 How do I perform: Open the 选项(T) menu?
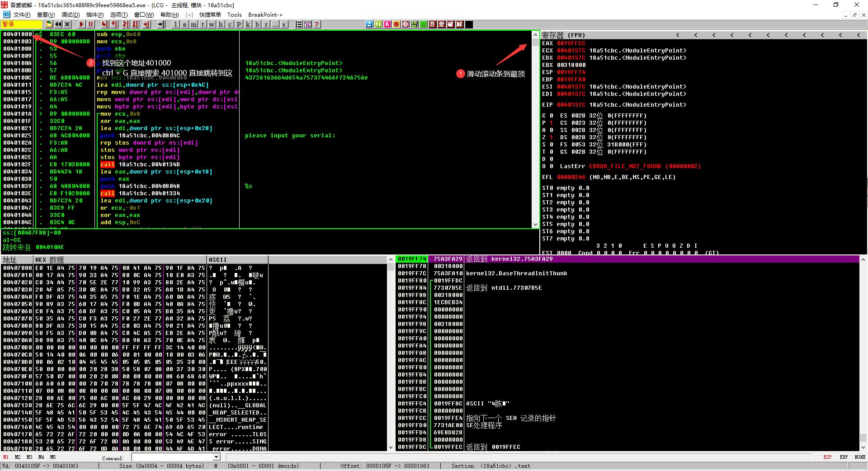[119, 15]
